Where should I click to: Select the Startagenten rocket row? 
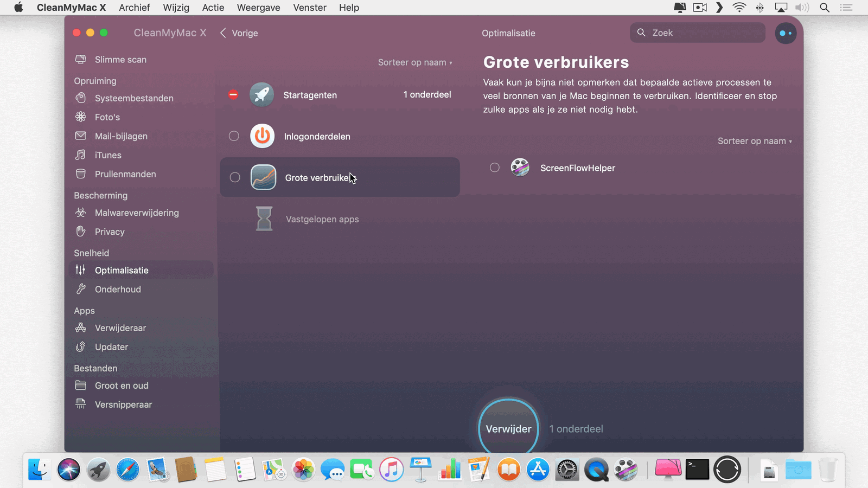[x=340, y=95]
